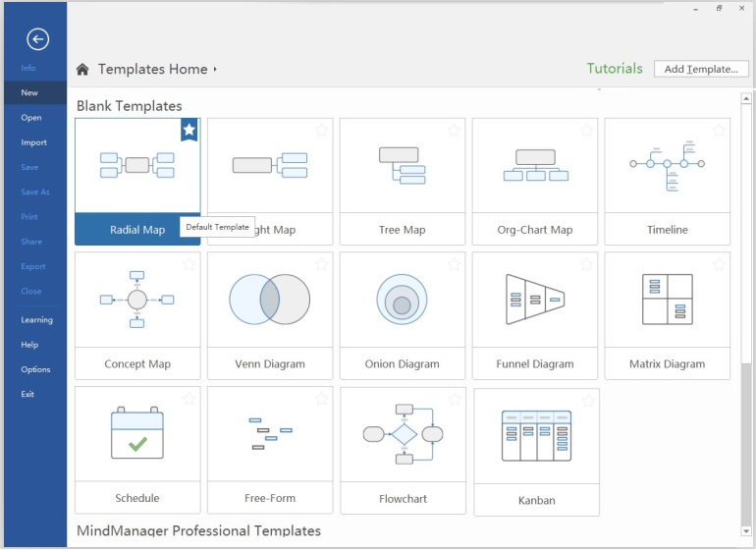Choose the Onion Diagram template icon
The height and width of the screenshot is (552, 756).
pos(402,300)
